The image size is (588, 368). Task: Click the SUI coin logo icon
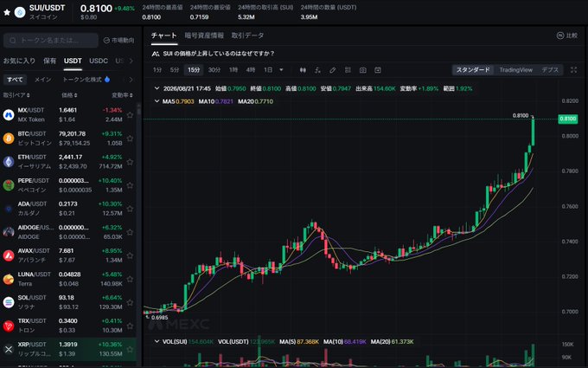pos(20,12)
